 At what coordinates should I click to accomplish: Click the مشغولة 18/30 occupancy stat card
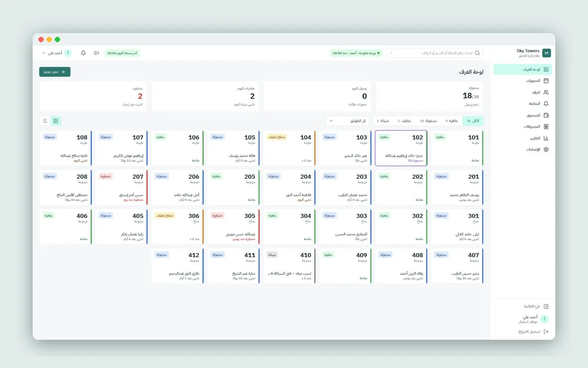click(x=430, y=96)
